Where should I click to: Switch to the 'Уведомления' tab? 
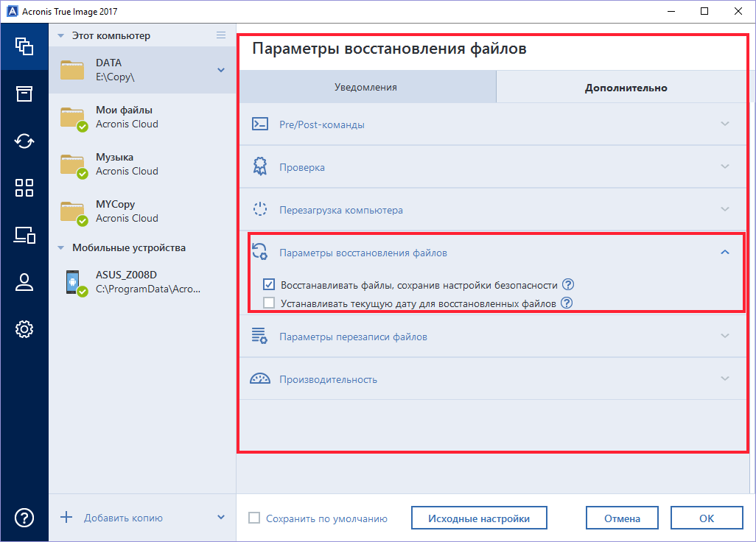pyautogui.click(x=365, y=87)
